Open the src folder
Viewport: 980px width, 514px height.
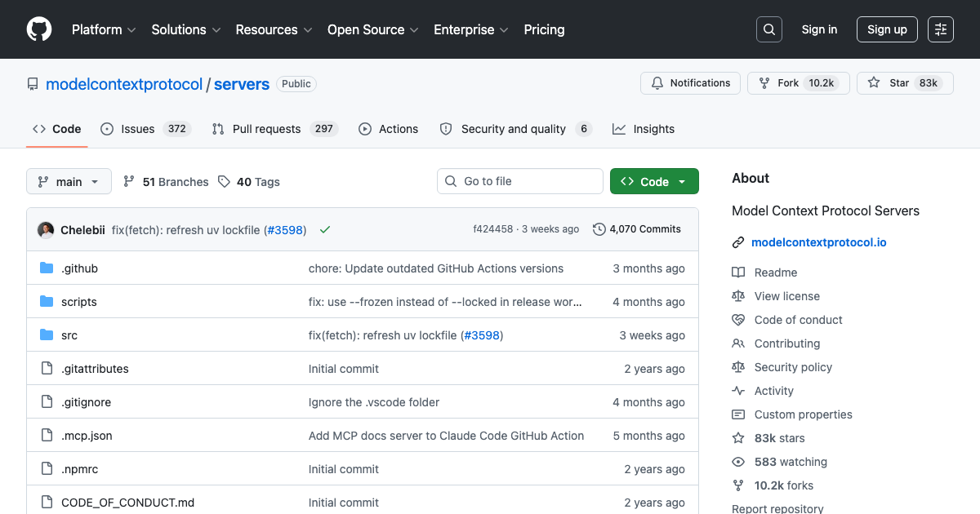tap(69, 335)
